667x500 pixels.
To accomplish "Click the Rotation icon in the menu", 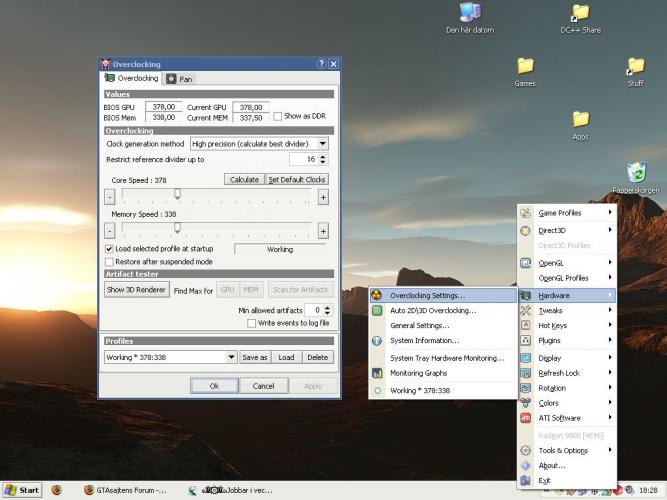I will [x=525, y=388].
